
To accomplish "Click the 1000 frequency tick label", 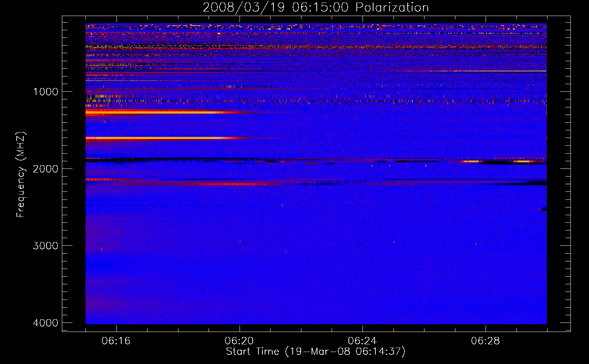I will pos(46,91).
